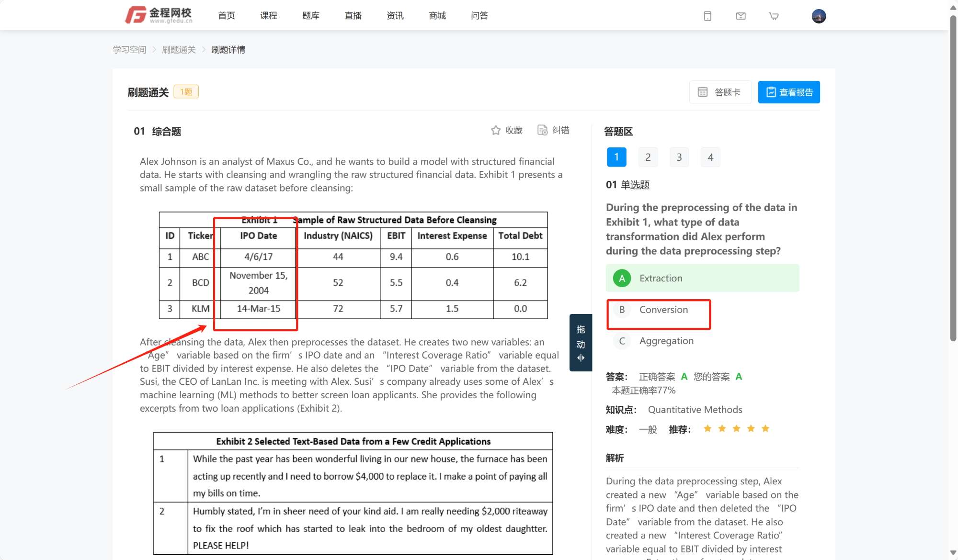This screenshot has height=560, width=958.
Task: Click the 金程网校 logo
Action: pos(159,15)
